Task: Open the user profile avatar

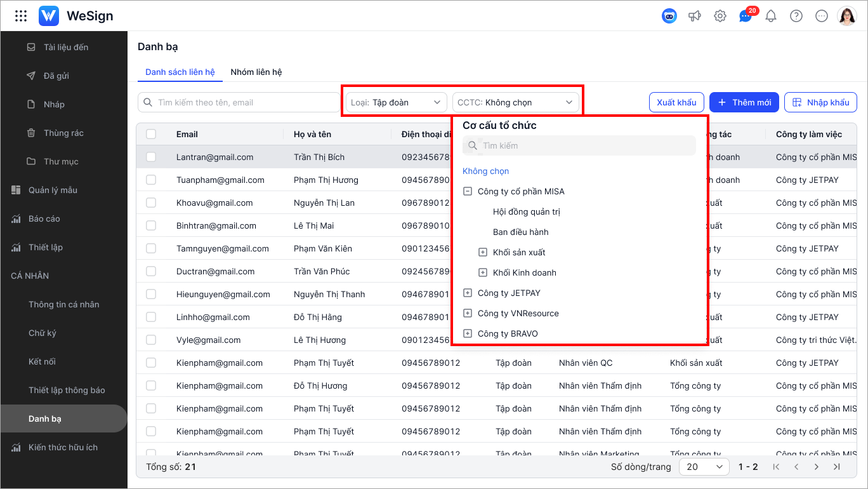Action: point(847,16)
